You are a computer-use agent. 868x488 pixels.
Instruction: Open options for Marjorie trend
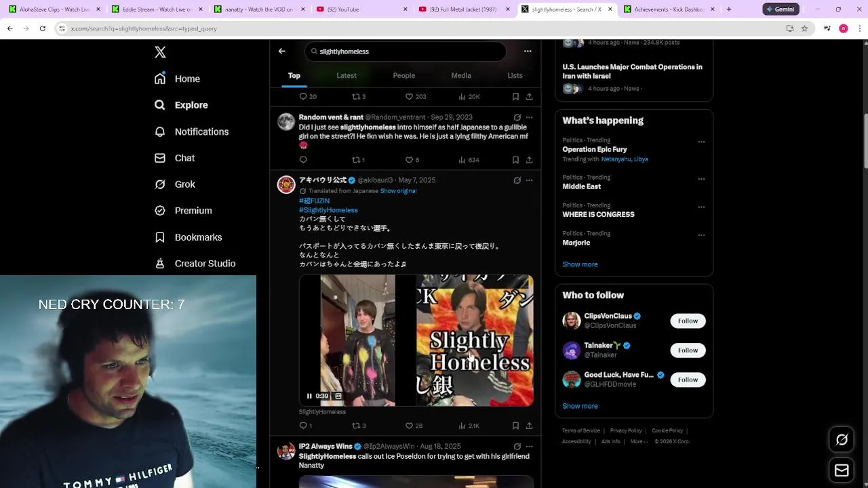pyautogui.click(x=701, y=236)
